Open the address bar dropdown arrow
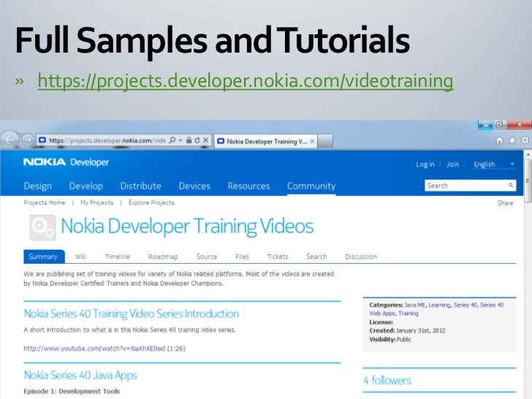 (x=180, y=140)
